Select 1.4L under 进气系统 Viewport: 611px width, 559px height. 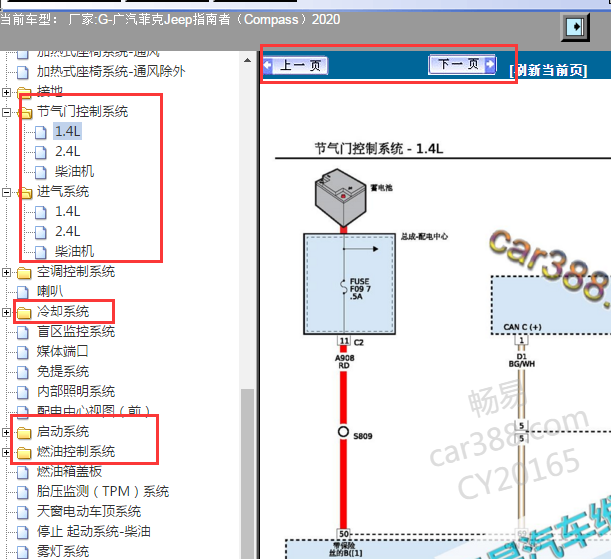point(67,212)
